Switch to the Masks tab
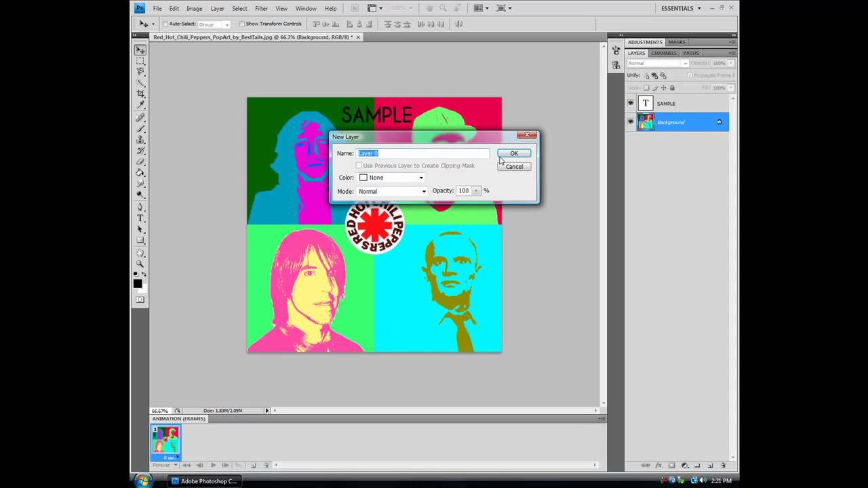The image size is (868, 488). point(677,42)
